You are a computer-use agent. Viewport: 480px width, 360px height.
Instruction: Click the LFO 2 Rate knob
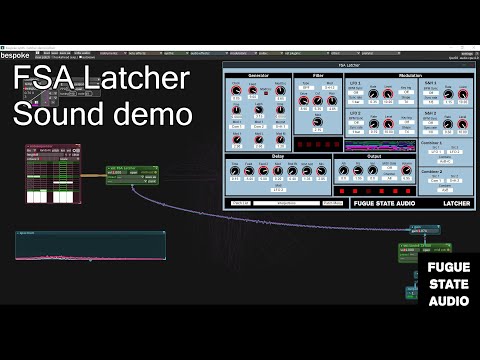[x=374, y=124]
